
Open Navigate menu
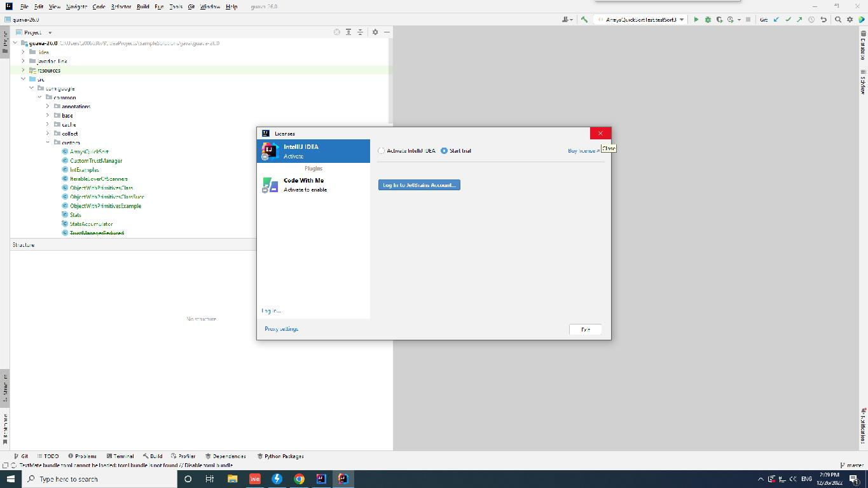tap(76, 6)
